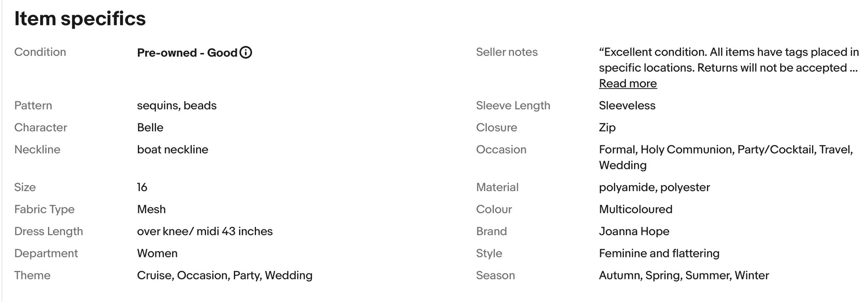Image resolution: width=868 pixels, height=302 pixels.
Task: Click the over knee/midi 43 inches value
Action: click(x=205, y=231)
